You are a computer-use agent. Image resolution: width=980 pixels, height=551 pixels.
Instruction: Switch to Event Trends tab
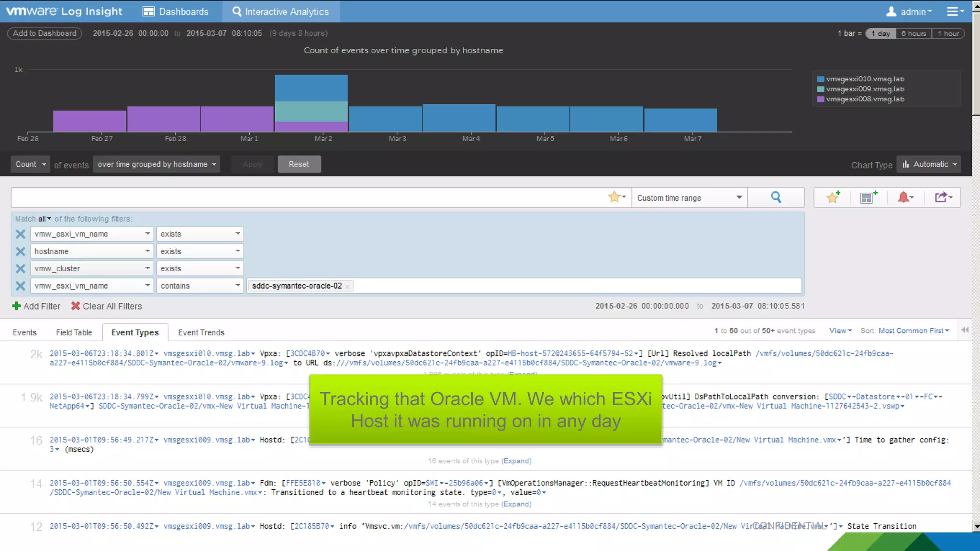[201, 332]
